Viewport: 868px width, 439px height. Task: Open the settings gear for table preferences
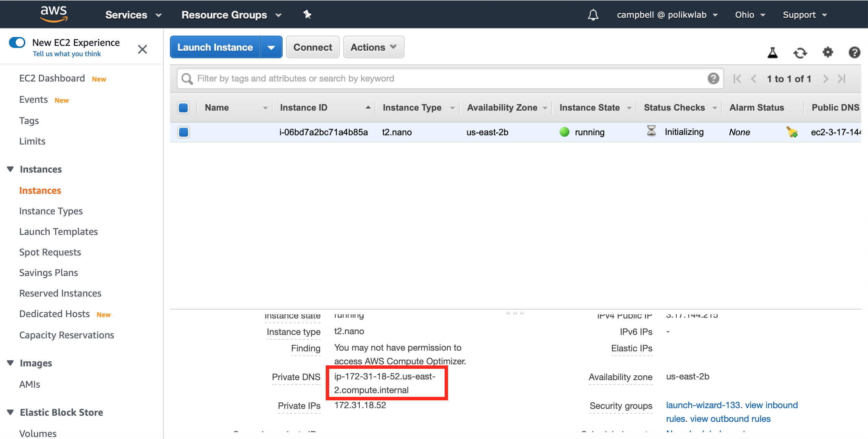[828, 52]
